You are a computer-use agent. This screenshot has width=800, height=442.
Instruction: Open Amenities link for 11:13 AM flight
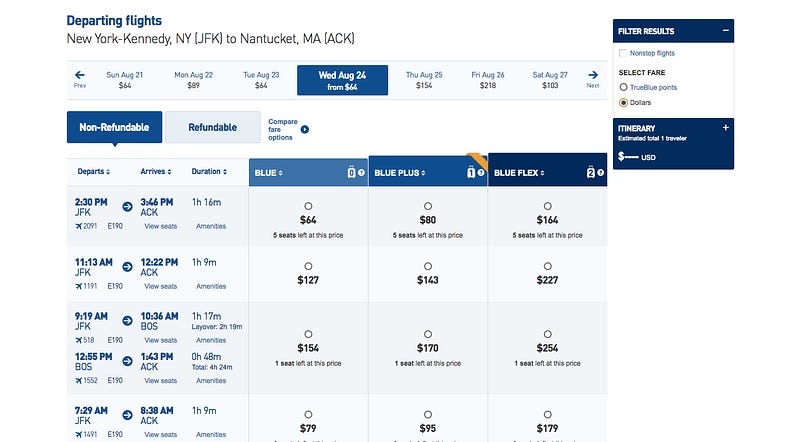pos(211,286)
